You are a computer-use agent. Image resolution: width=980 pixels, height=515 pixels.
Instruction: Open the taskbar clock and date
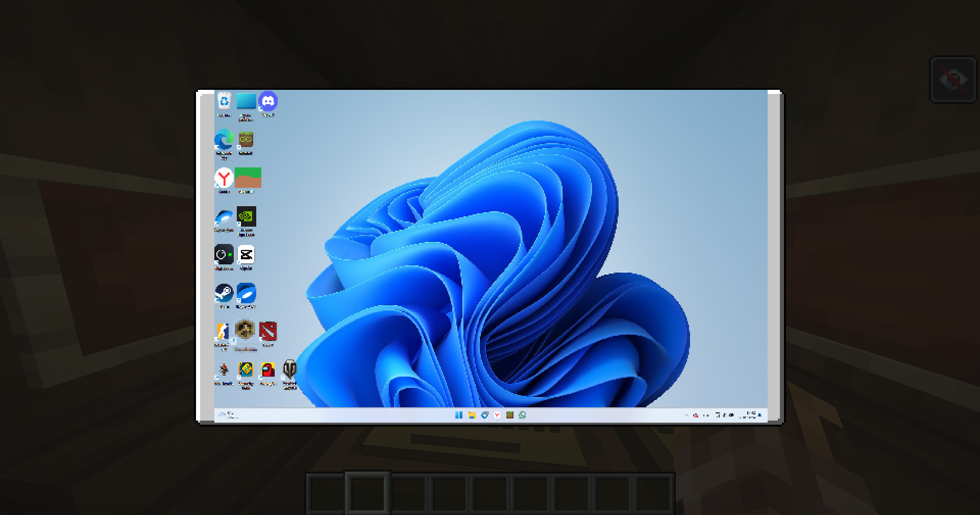click(x=747, y=415)
